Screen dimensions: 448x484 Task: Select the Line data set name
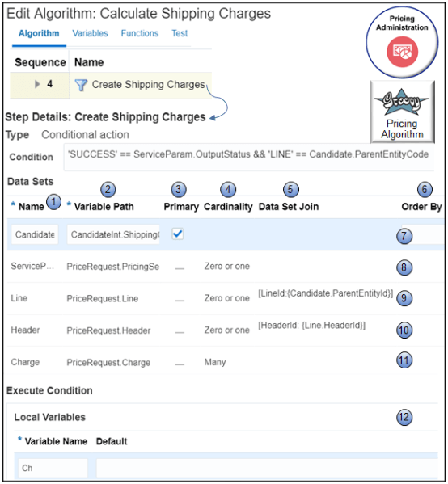coord(19,298)
